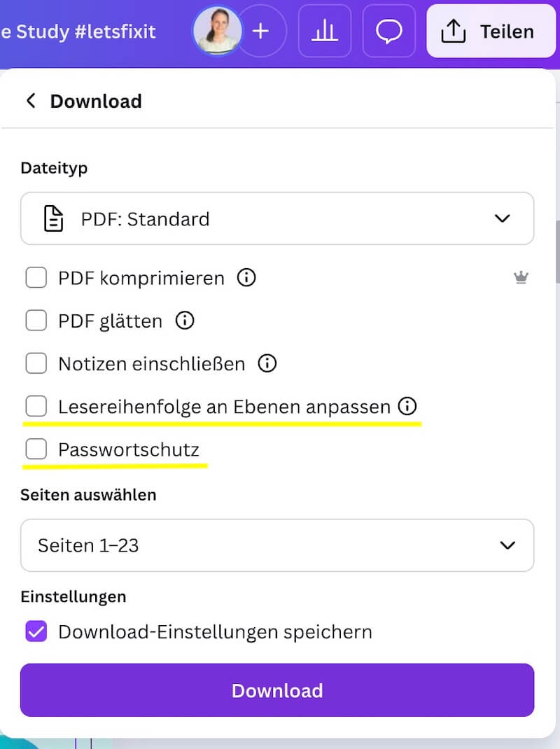This screenshot has width=560, height=749.
Task: Click the user profile avatar
Action: [216, 31]
